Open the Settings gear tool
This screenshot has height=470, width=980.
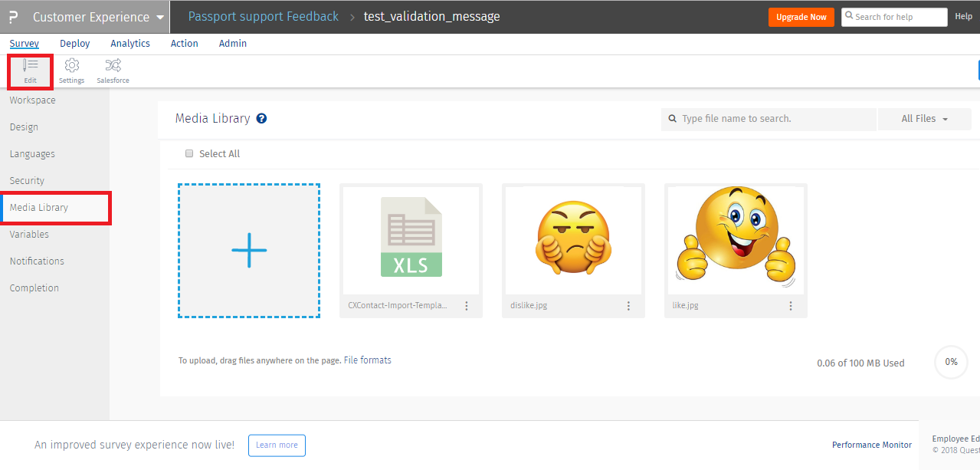72,71
